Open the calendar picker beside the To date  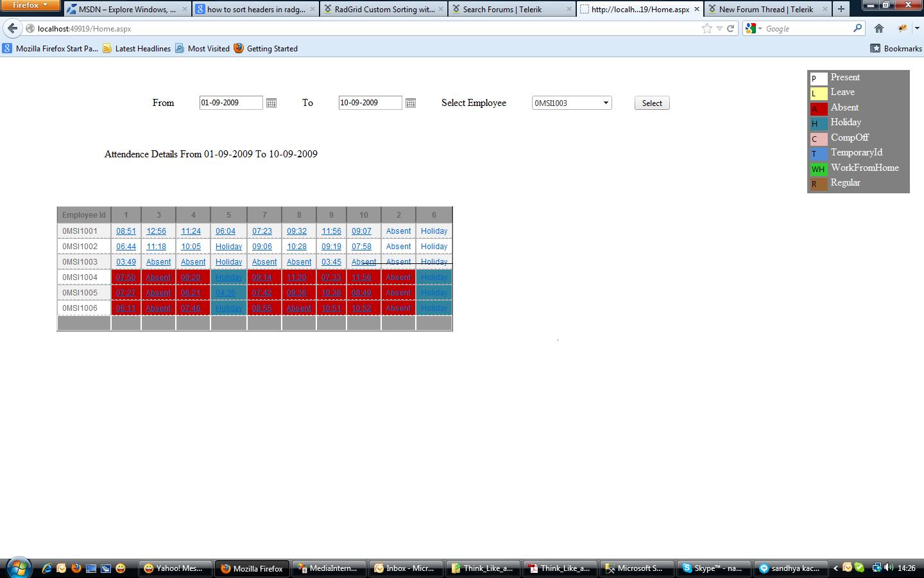point(411,103)
